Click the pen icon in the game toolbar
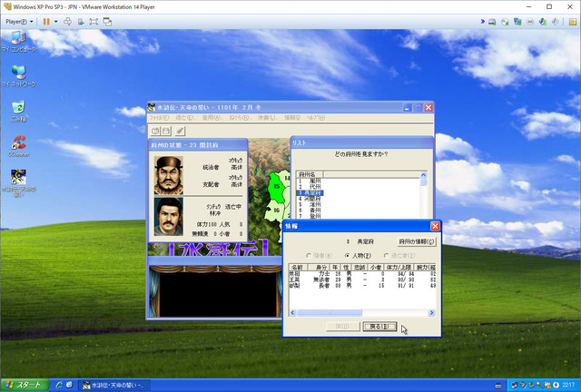 point(180,131)
